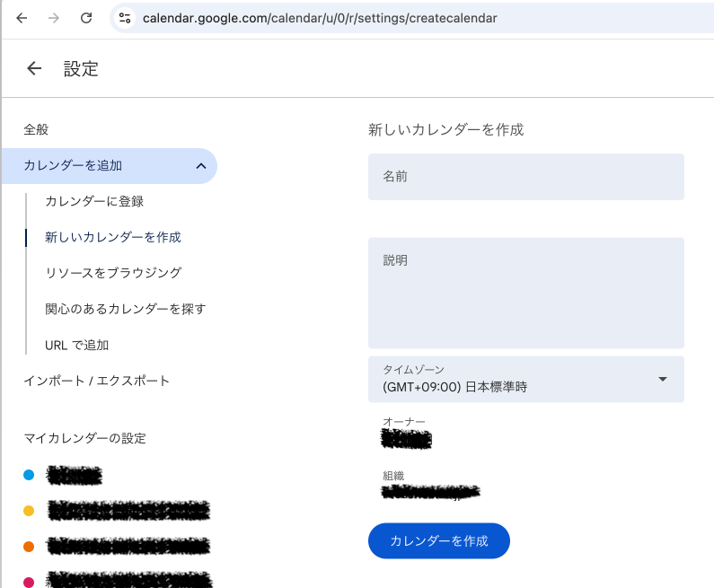Click the 名前 input field
Image resolution: width=714 pixels, height=588 pixels.
[526, 177]
